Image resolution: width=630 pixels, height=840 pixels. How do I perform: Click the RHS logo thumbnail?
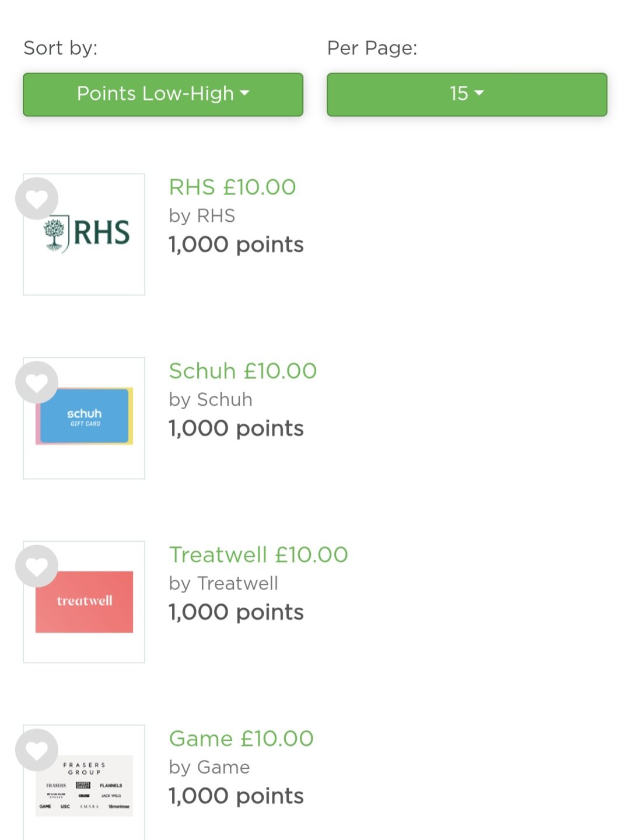[86, 234]
